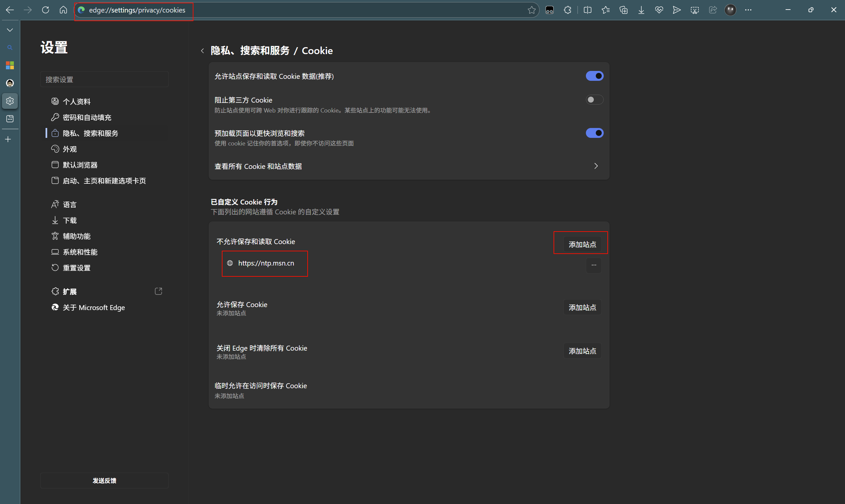Screen dimensions: 845x504
Task: Toggle allow sites to save Cookie data
Action: coord(594,76)
